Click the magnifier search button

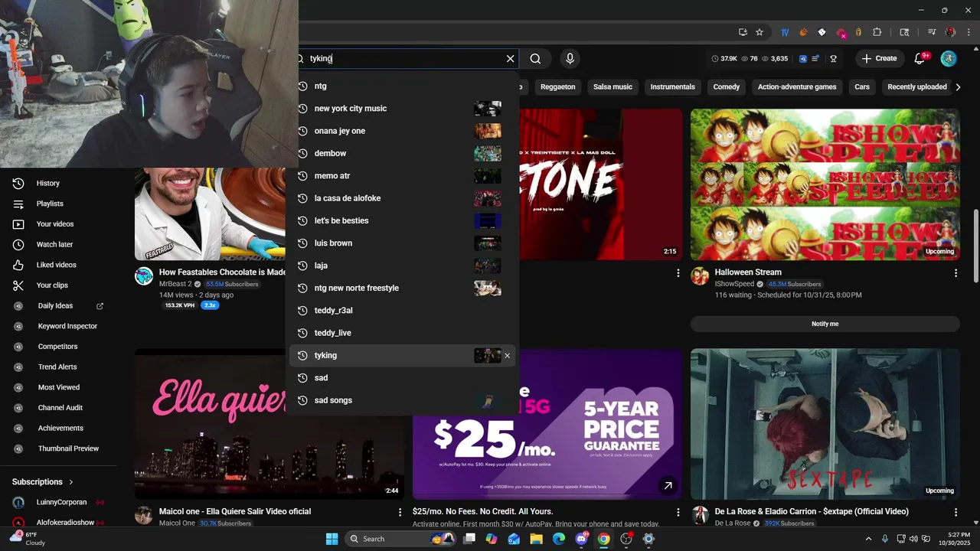(x=536, y=59)
